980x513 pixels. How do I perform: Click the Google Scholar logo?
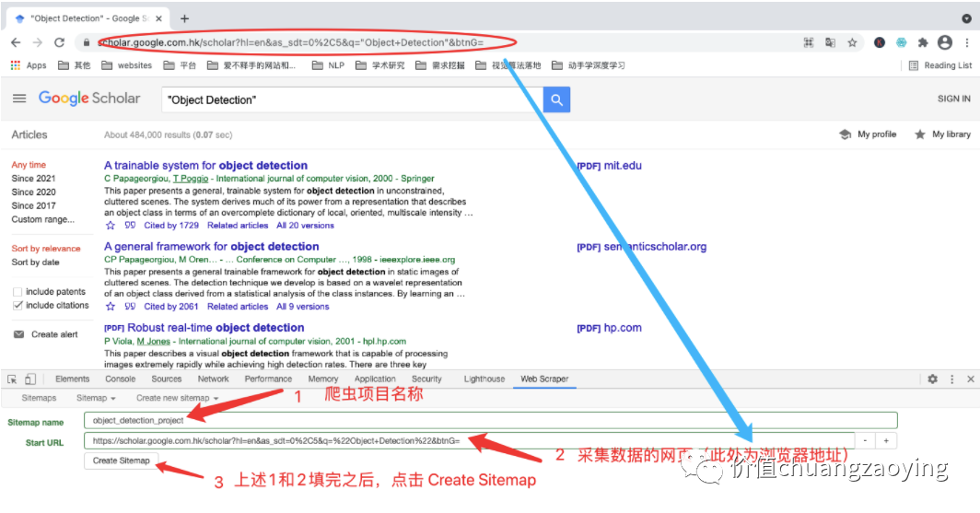click(x=89, y=99)
